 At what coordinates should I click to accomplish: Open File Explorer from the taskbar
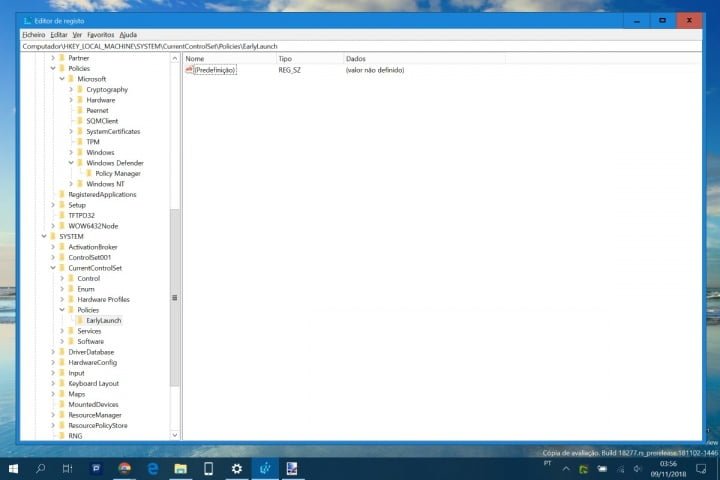(180, 469)
